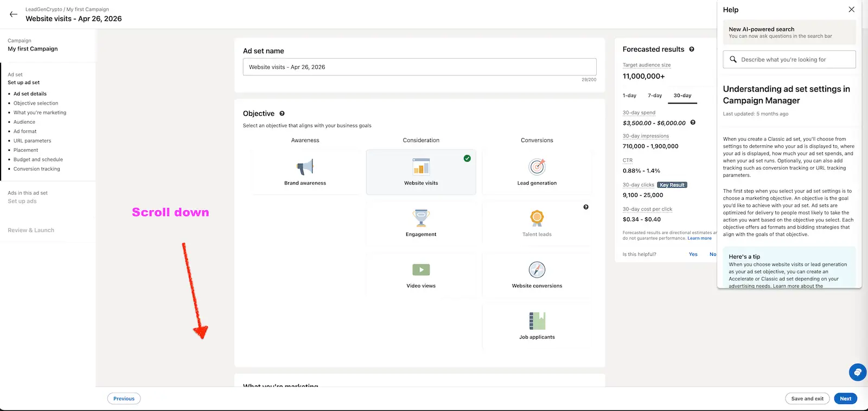Click the Help search bar
The height and width of the screenshot is (411, 868).
click(789, 60)
